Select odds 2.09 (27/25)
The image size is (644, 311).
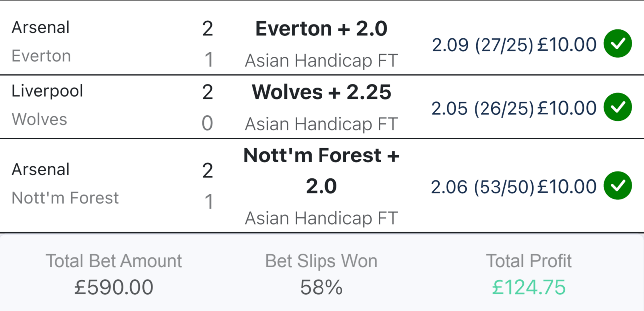click(x=483, y=45)
